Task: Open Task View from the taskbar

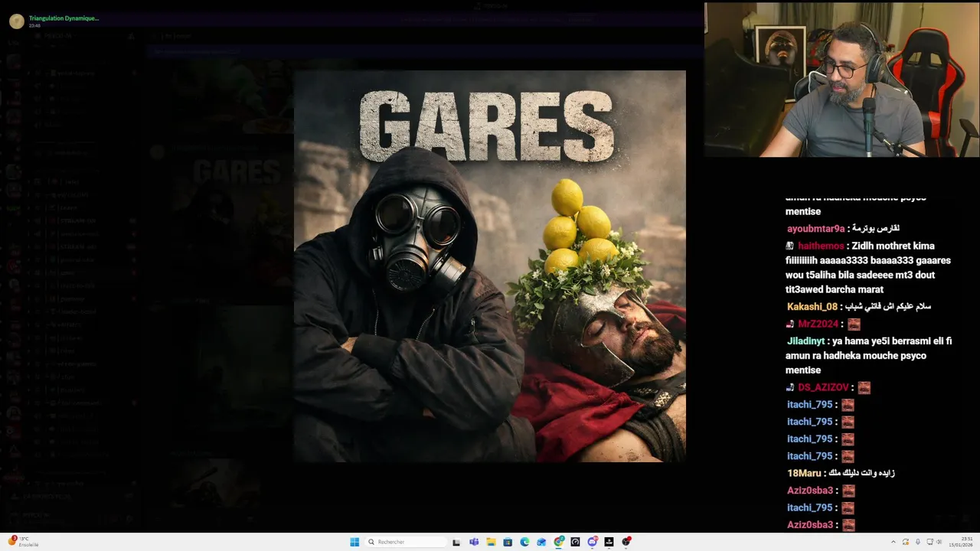Action: coord(456,542)
